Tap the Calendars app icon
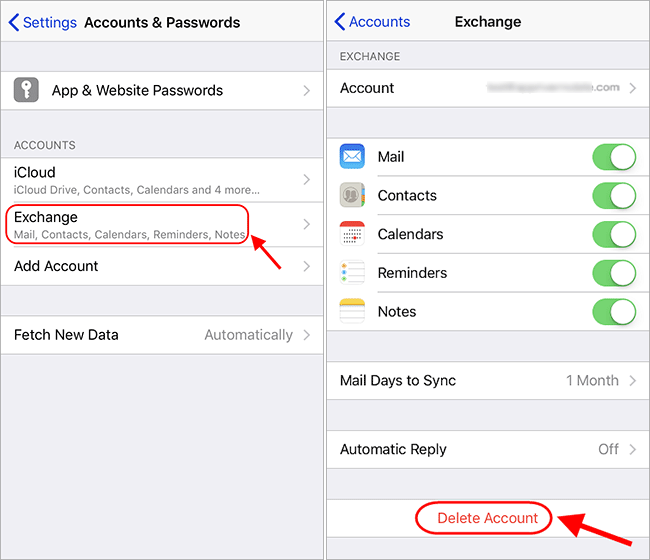 pos(352,234)
